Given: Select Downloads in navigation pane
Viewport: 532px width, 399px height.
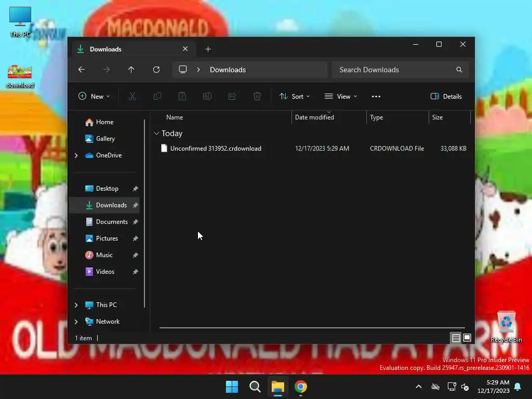Looking at the screenshot, I should tap(104, 205).
